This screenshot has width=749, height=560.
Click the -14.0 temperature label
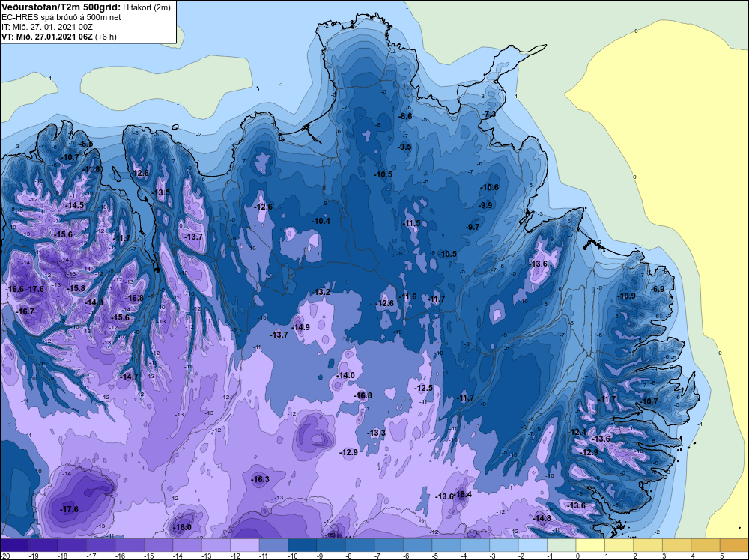coord(346,375)
